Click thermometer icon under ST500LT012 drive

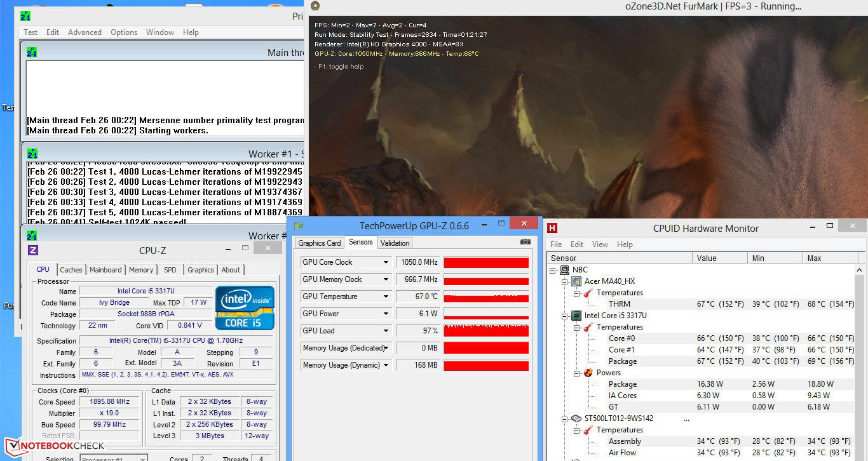[x=588, y=430]
